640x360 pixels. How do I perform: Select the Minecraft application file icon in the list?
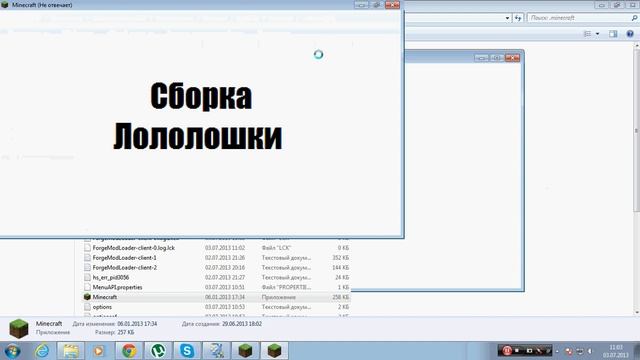click(x=87, y=297)
